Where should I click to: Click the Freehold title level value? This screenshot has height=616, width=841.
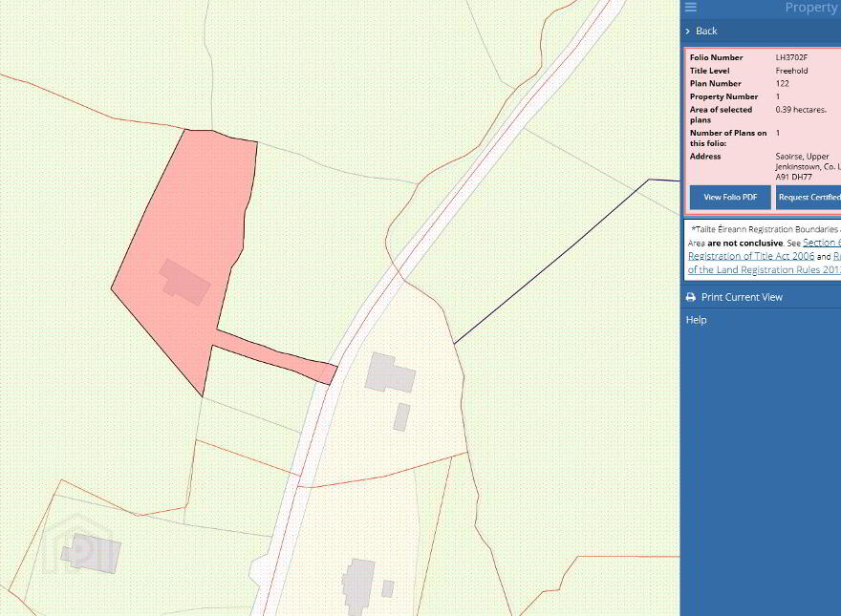click(x=791, y=71)
